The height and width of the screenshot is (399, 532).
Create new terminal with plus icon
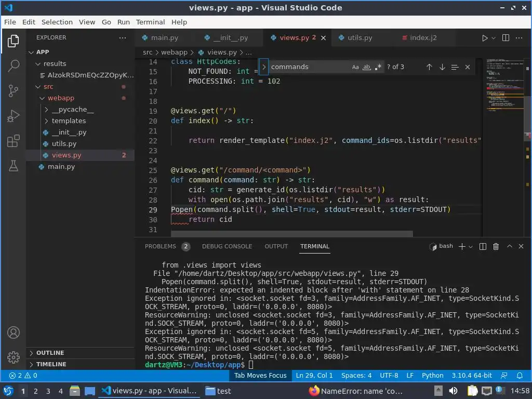click(462, 247)
